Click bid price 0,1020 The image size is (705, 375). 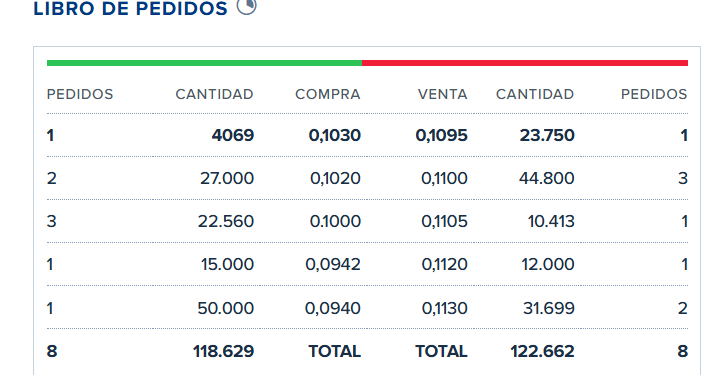click(335, 179)
